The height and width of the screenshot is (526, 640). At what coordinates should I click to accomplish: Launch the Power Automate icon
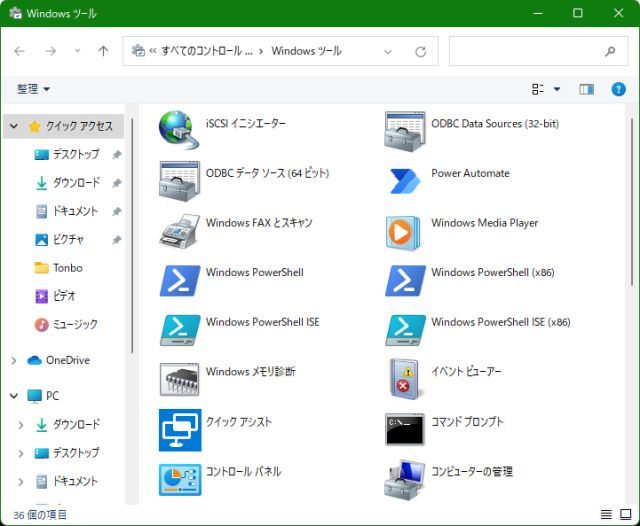(x=404, y=180)
